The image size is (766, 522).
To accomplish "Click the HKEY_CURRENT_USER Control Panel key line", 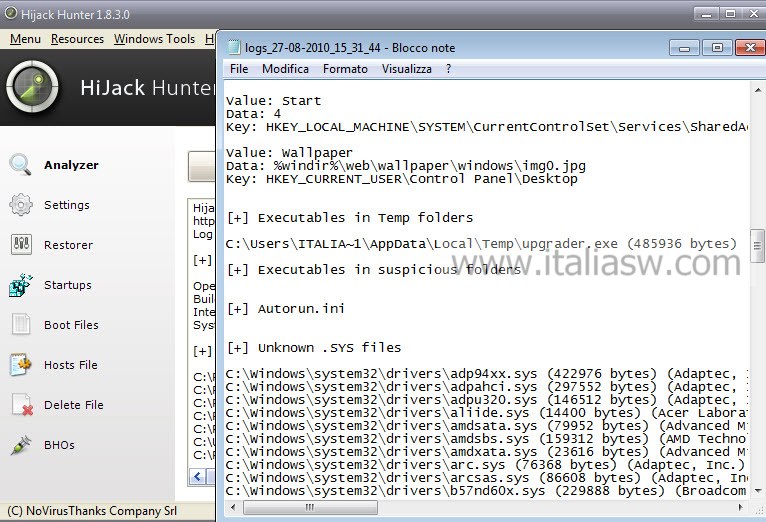I will coord(402,179).
